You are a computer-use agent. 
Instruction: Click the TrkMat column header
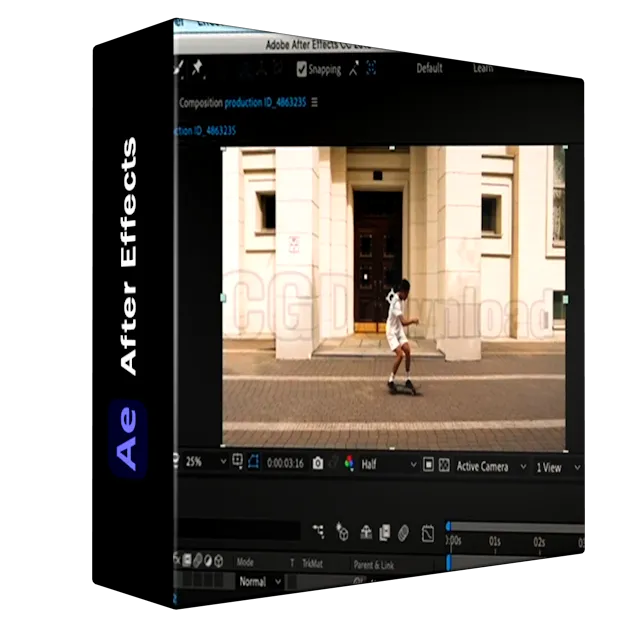coord(313,564)
